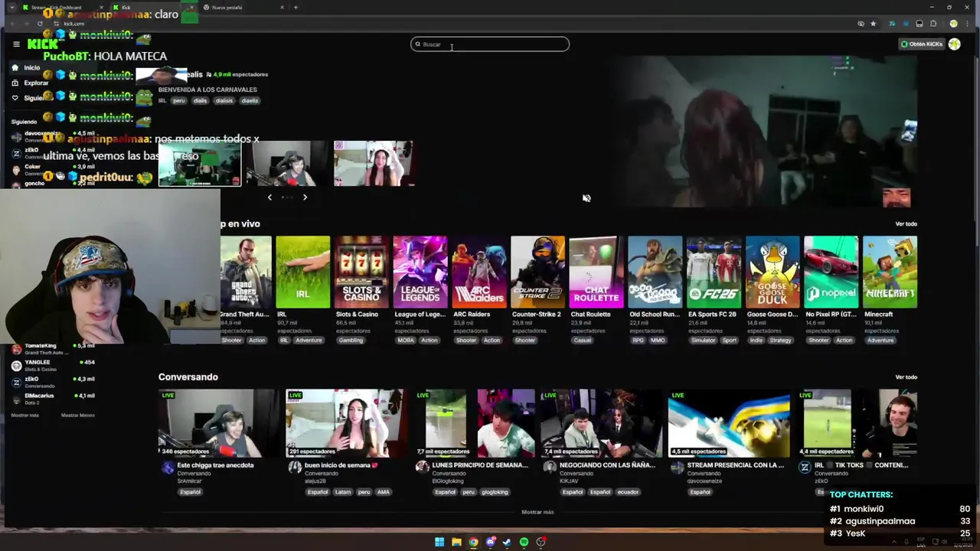Select the ecuador tag under KIKJAV

[628, 492]
